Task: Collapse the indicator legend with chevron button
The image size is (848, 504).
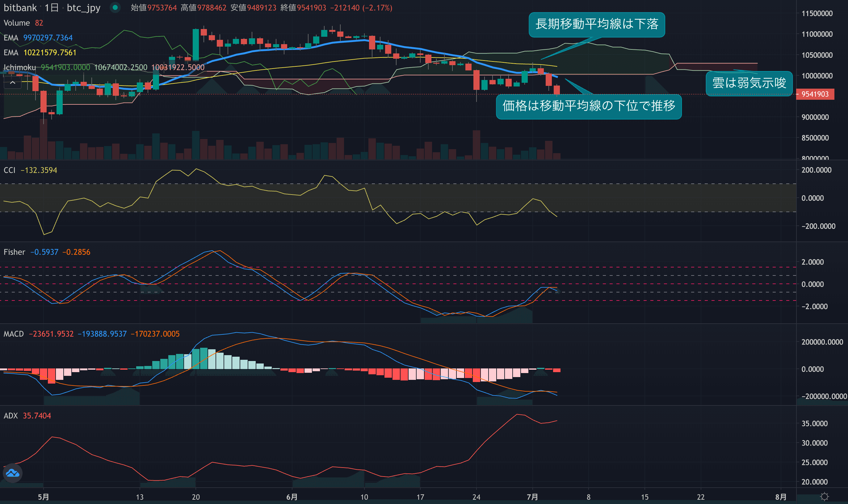Action: [x=13, y=82]
